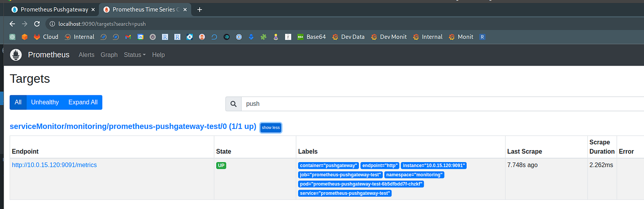Click the container="pushgateway" label badge
Screen dimensions: 644x209
[x=329, y=166]
